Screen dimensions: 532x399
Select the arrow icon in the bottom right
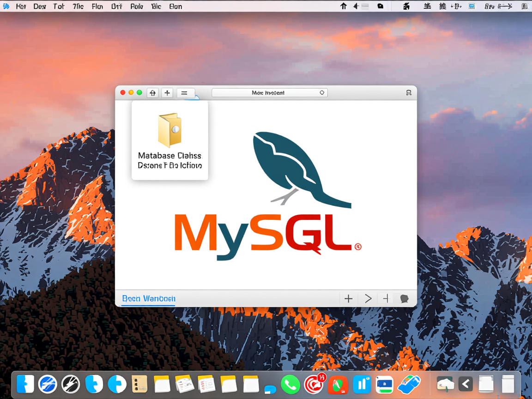click(368, 298)
